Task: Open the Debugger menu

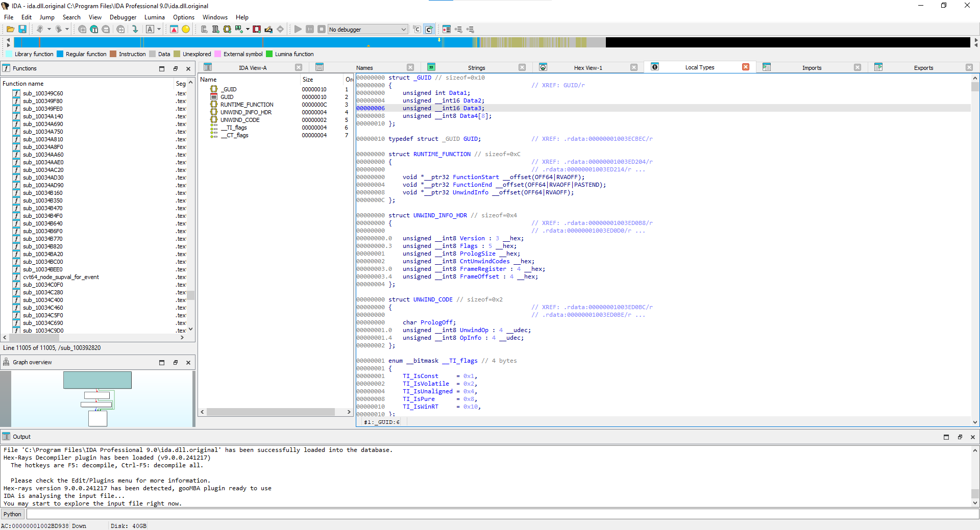Action: [x=123, y=17]
